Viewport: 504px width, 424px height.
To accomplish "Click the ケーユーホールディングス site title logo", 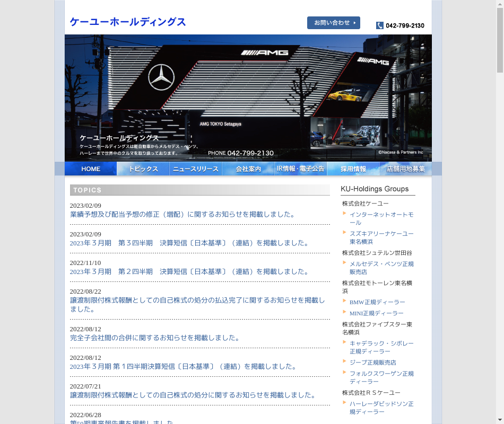I will click(x=128, y=22).
